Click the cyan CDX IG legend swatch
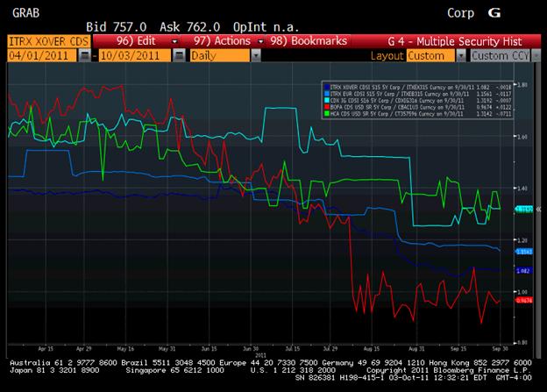This screenshot has height=392, width=547. coord(327,100)
